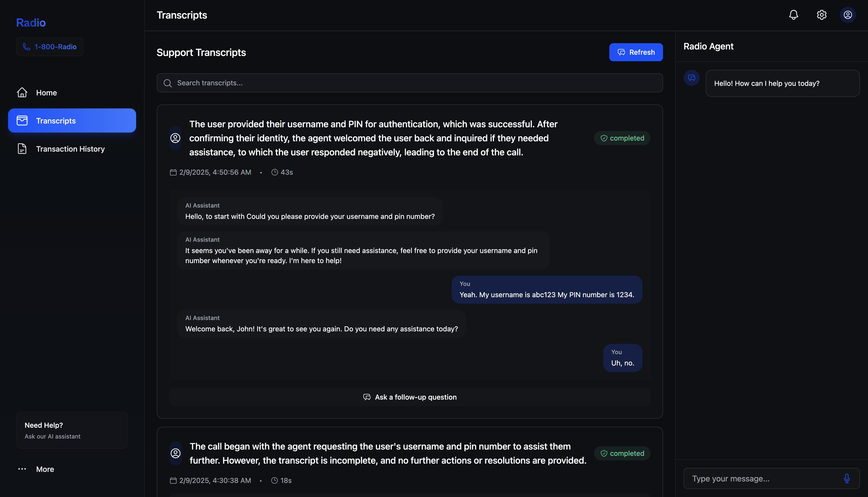Click the More ellipsis icon
The height and width of the screenshot is (497, 868).
tap(22, 469)
